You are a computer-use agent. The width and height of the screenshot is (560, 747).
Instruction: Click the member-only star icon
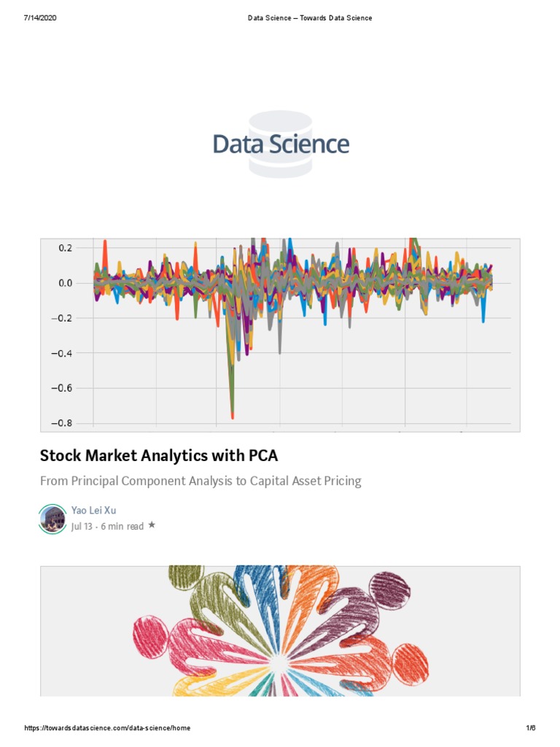[152, 525]
